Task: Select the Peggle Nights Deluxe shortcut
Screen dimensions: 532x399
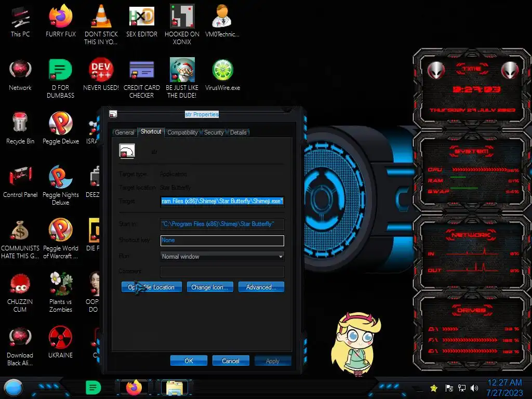Action: [60, 185]
